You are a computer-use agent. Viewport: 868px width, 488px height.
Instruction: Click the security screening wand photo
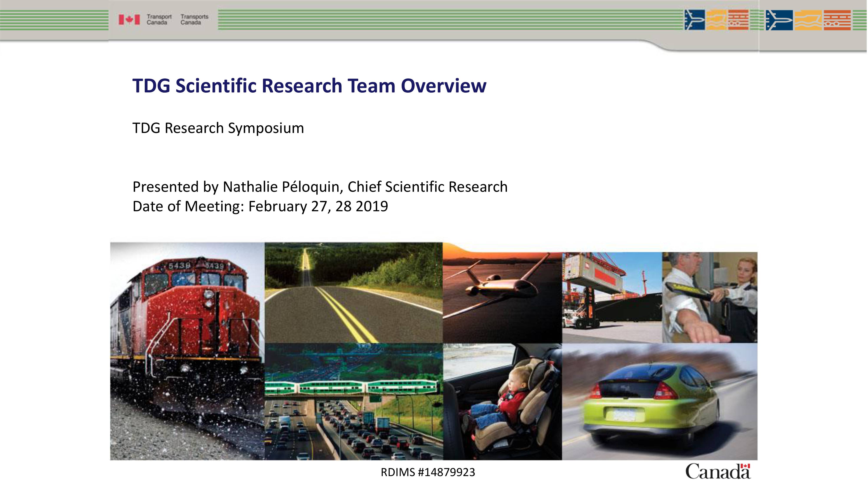710,297
